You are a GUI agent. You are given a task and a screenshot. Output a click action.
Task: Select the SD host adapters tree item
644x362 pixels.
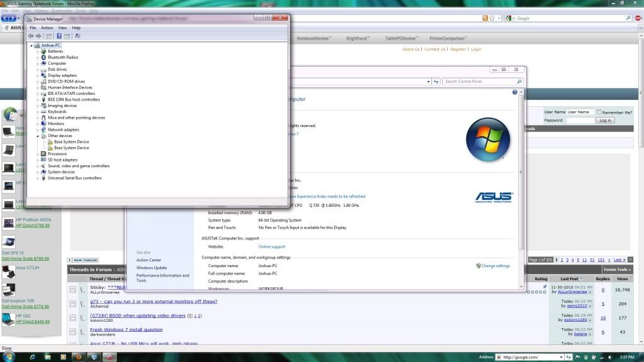click(x=62, y=160)
